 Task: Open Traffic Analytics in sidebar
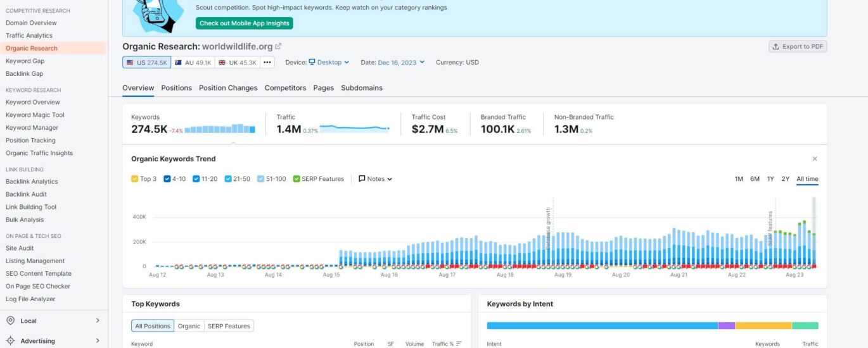click(29, 35)
